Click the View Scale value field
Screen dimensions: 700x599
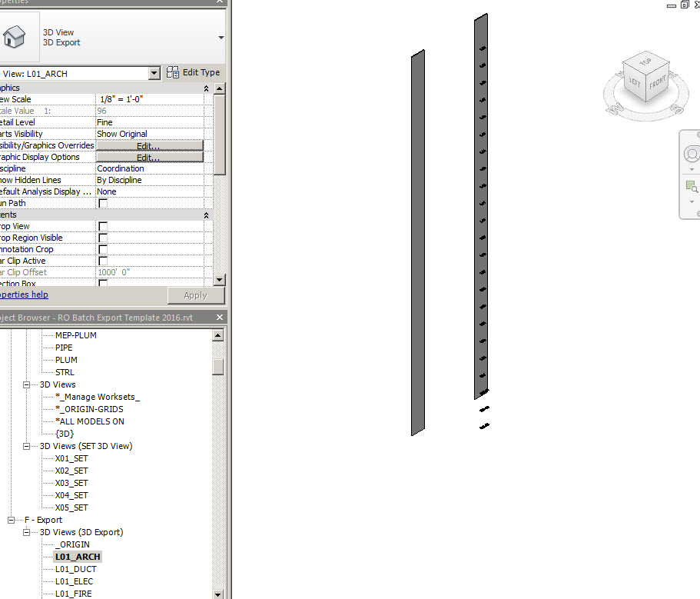[x=150, y=99]
